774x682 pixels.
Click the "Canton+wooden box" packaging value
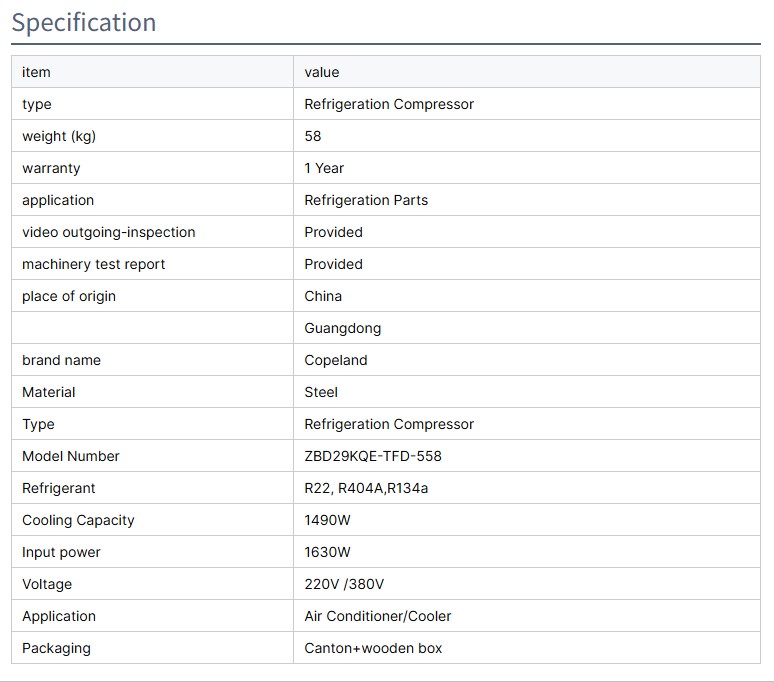pyautogui.click(x=373, y=648)
